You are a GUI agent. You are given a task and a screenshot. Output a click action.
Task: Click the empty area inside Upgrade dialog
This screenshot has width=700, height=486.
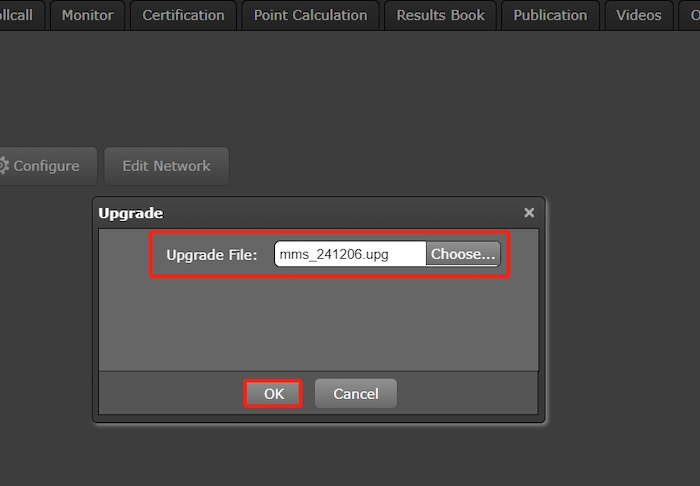(x=320, y=325)
